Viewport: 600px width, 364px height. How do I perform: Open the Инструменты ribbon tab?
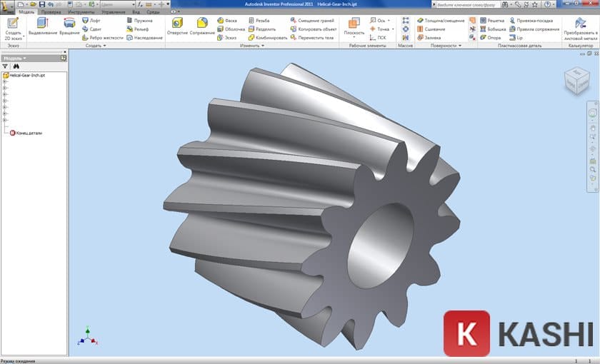point(81,12)
